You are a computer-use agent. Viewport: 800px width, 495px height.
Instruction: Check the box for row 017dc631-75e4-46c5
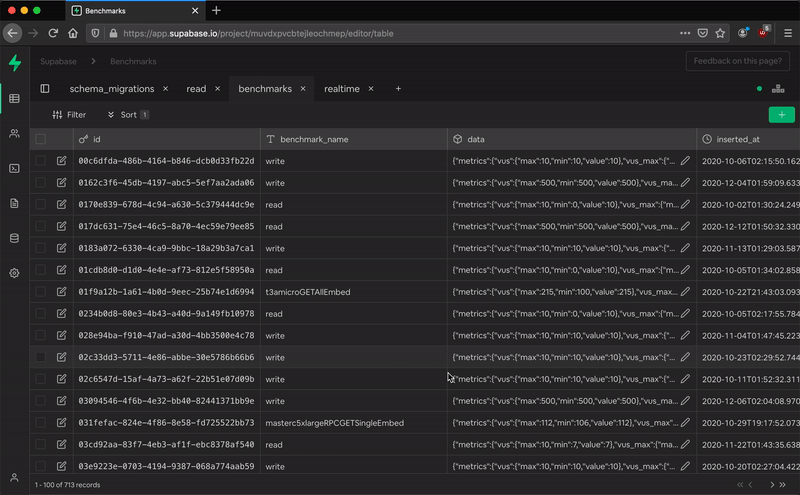click(x=40, y=226)
